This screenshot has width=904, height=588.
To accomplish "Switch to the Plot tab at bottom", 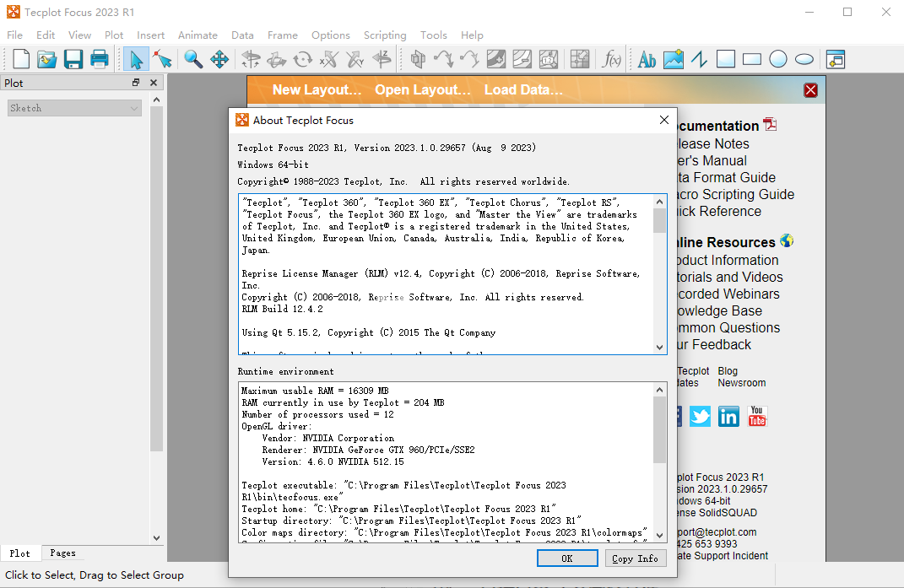I will (19, 553).
